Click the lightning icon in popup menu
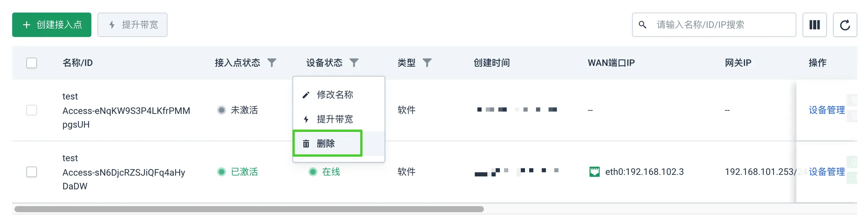The width and height of the screenshot is (868, 224). [x=306, y=119]
